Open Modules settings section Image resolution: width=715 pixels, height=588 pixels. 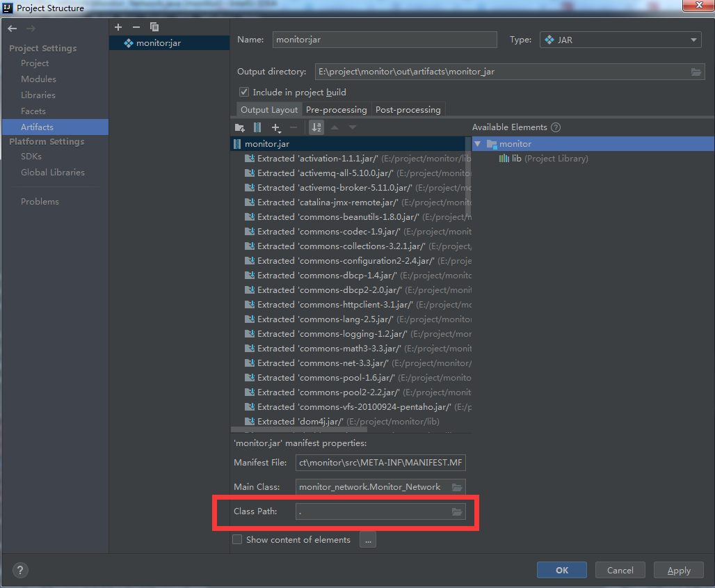[38, 79]
